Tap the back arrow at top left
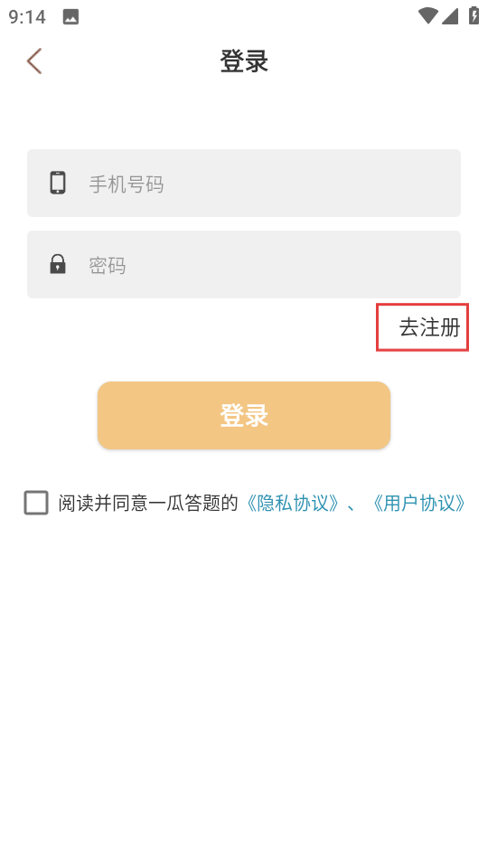Image resolution: width=488 pixels, height=868 pixels. pos(34,61)
